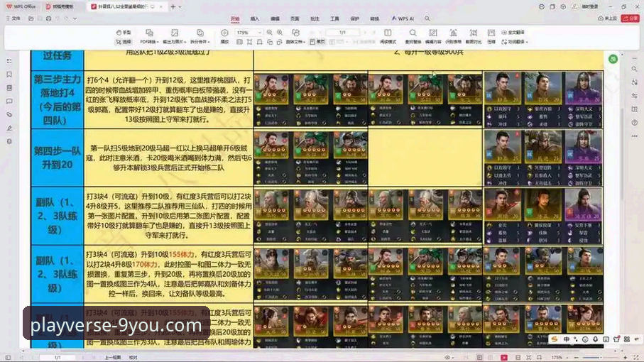The height and width of the screenshot is (362, 644).
Task: Expand the rotate document dropdown
Action: (305, 42)
